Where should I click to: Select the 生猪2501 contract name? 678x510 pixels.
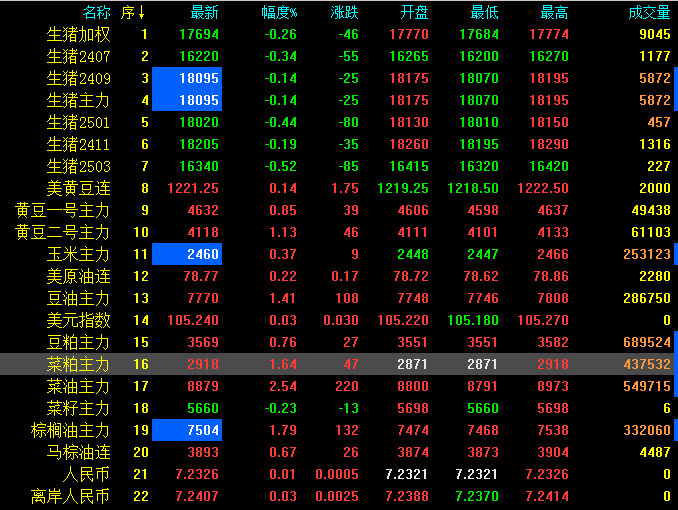pyautogui.click(x=79, y=123)
